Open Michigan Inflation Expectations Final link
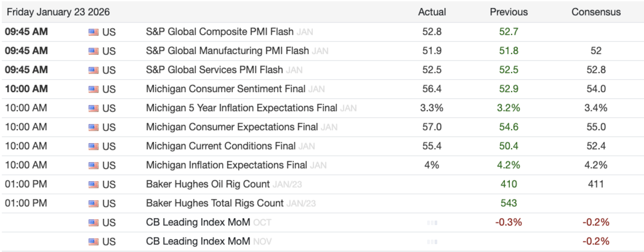This screenshot has height=252, width=644. coord(226,165)
